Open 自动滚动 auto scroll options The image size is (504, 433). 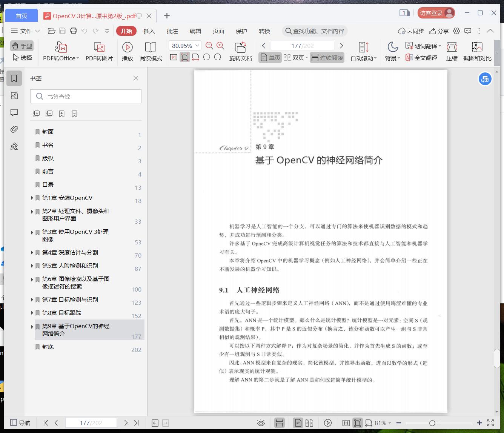(x=363, y=51)
